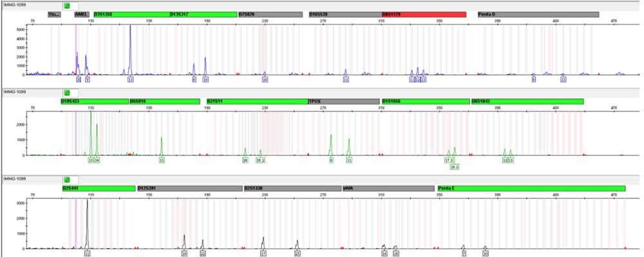Click allele label 16 under vWA
The image size is (644, 257).
tap(384, 254)
